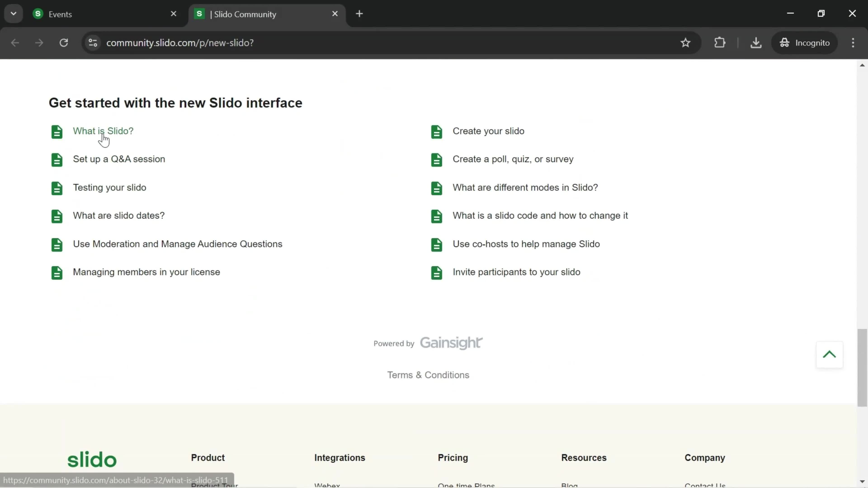Click the Incognito profile button

point(805,43)
